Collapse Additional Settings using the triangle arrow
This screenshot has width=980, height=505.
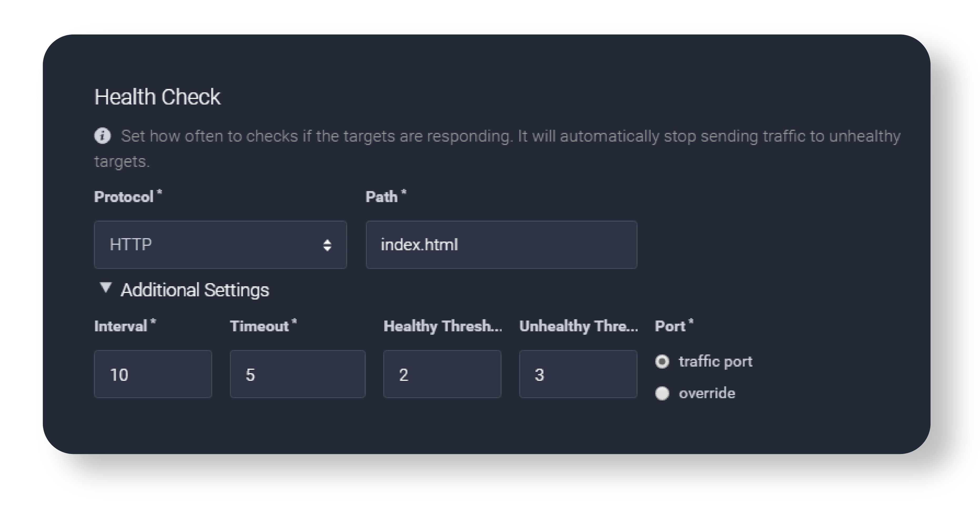(x=105, y=288)
